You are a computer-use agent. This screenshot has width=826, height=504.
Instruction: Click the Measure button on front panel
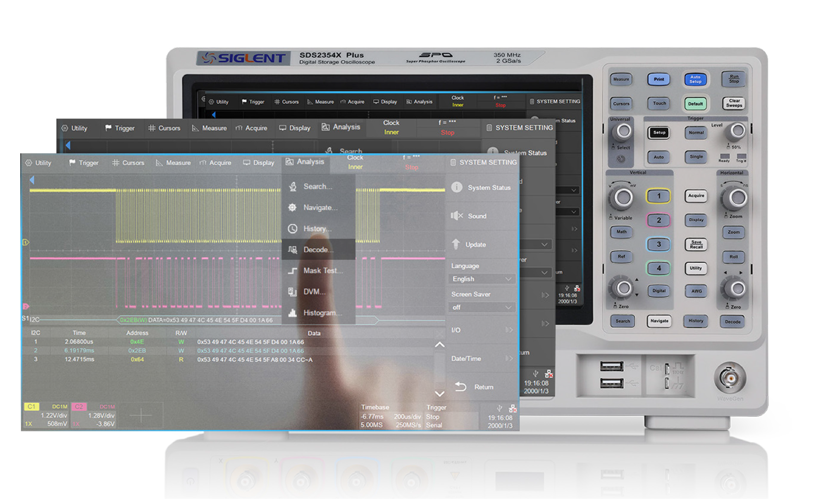tap(621, 79)
